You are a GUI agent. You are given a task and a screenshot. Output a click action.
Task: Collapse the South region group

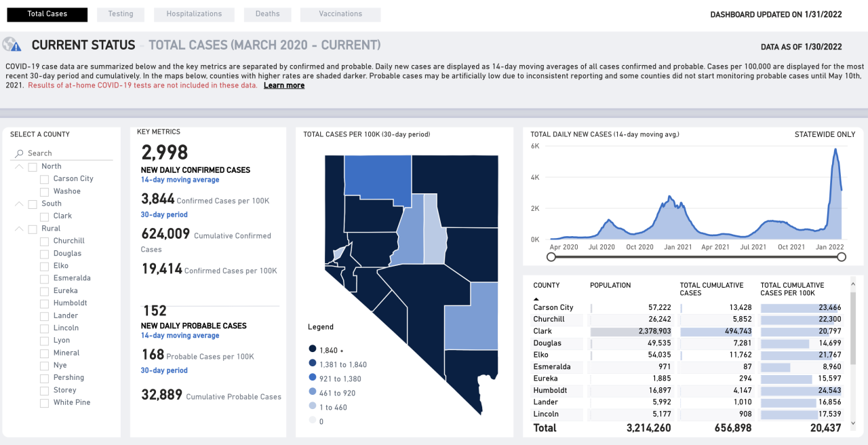point(19,204)
